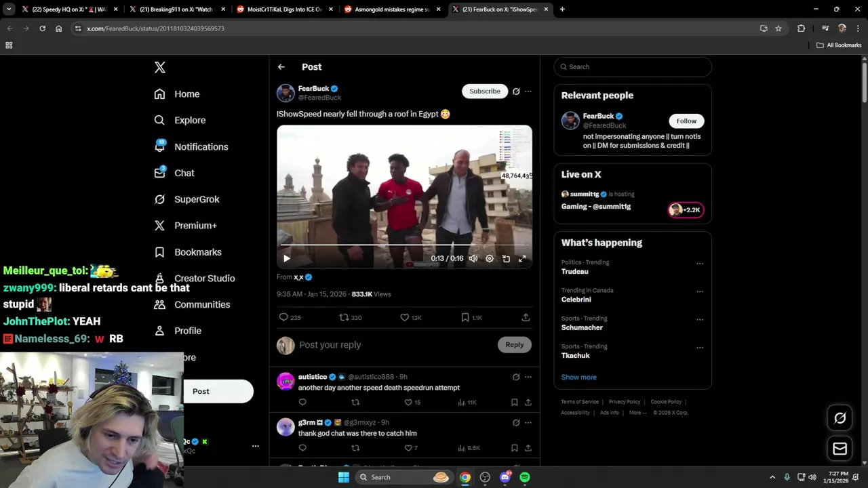Open the floating Grok button
The image size is (868, 488).
(x=840, y=418)
